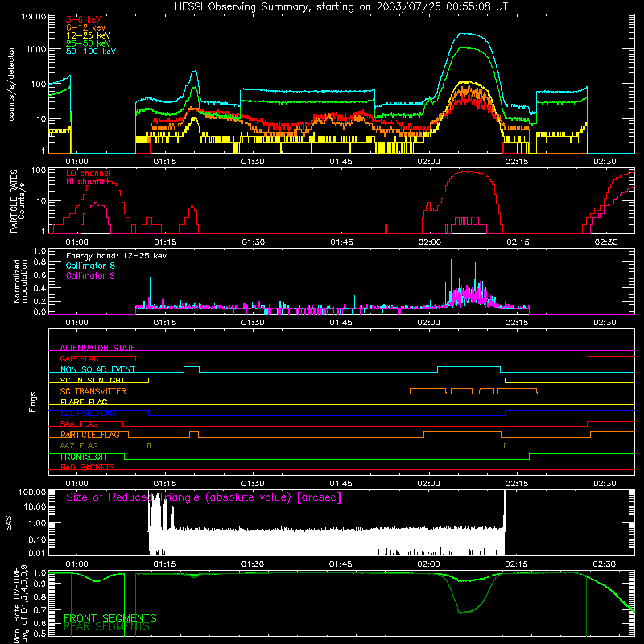644x644 pixels.
Task: Click the counts/s/detector axis label
Action: click(11, 84)
